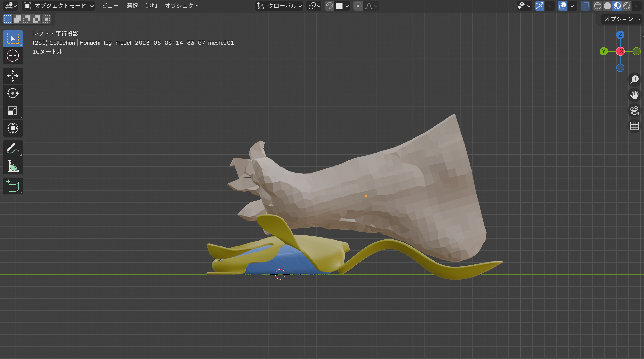
Task: Switch to wireframe viewport shading
Action: [597, 6]
